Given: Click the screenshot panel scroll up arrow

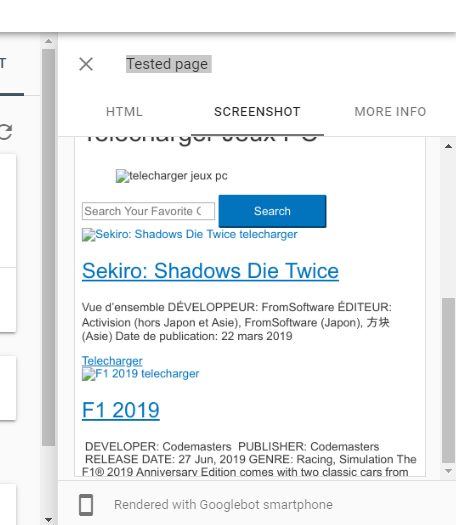Looking at the screenshot, I should [448, 146].
